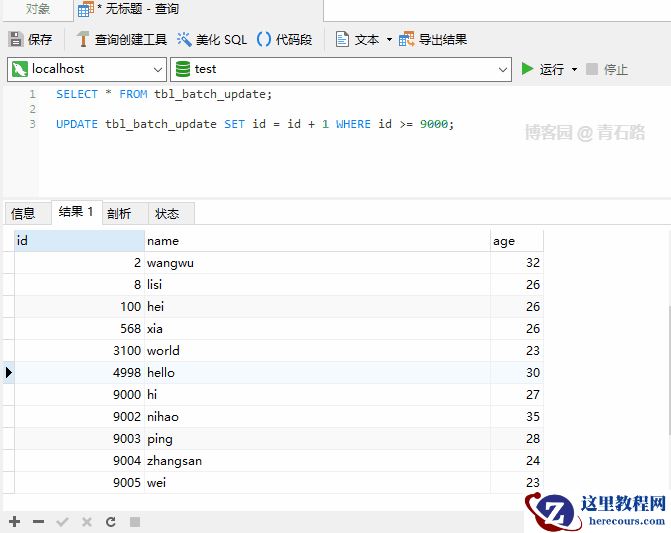Click the stop square icon in bottom bar

point(135,521)
